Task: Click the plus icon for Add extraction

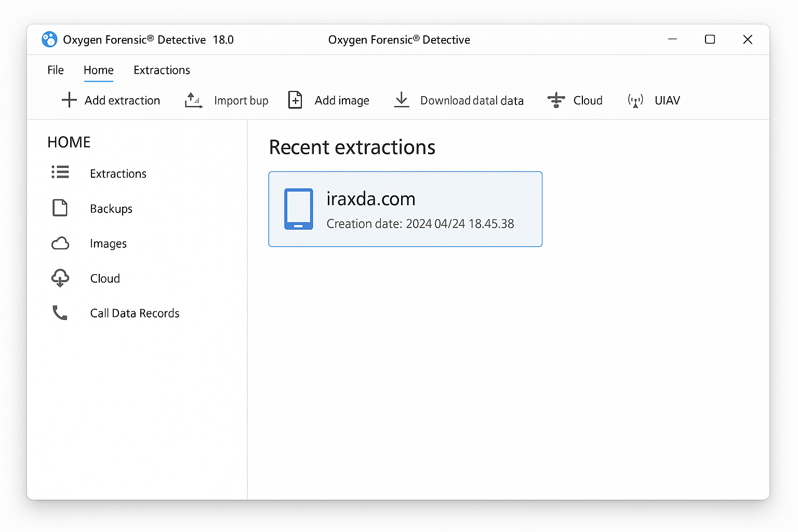Action: [69, 100]
